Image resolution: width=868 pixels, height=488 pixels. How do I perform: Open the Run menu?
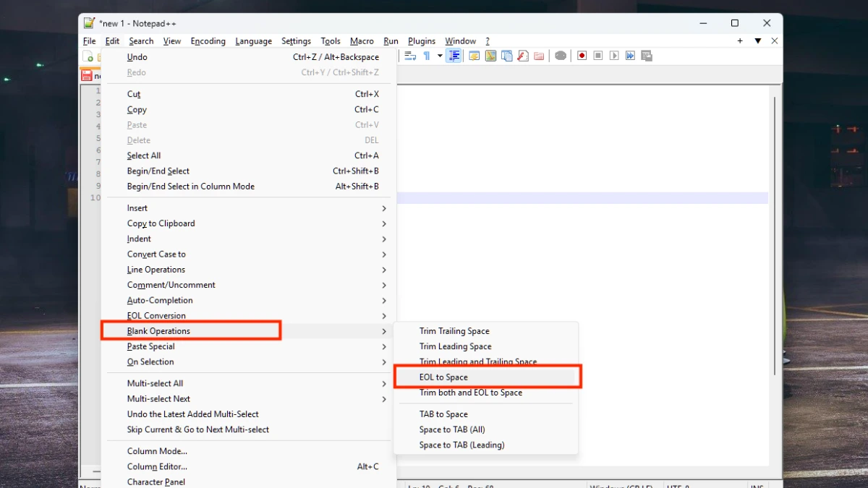(391, 41)
